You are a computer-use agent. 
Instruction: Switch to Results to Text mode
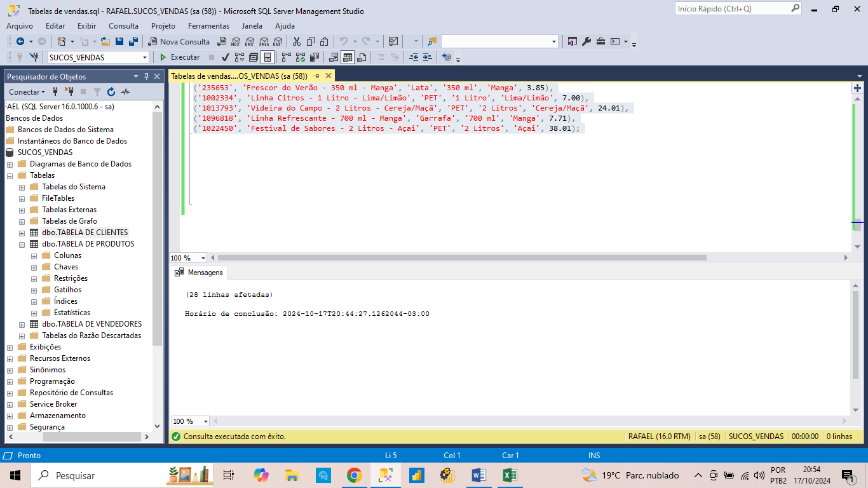[334, 57]
